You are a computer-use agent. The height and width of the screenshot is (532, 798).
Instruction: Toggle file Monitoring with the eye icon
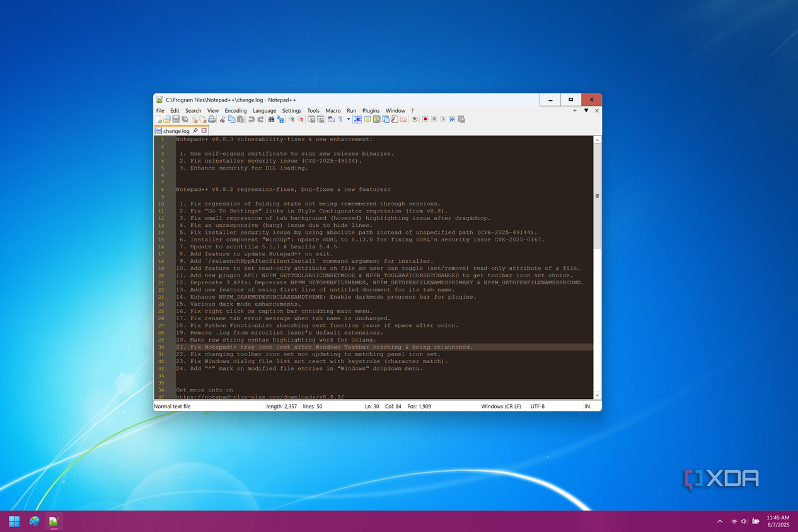[x=414, y=119]
